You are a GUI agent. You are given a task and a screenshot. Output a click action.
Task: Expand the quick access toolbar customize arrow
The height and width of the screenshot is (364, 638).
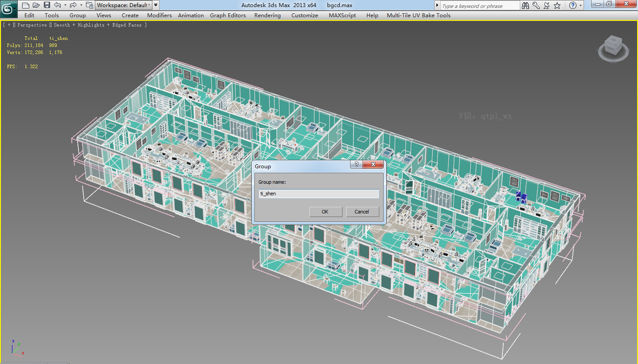[x=156, y=5]
